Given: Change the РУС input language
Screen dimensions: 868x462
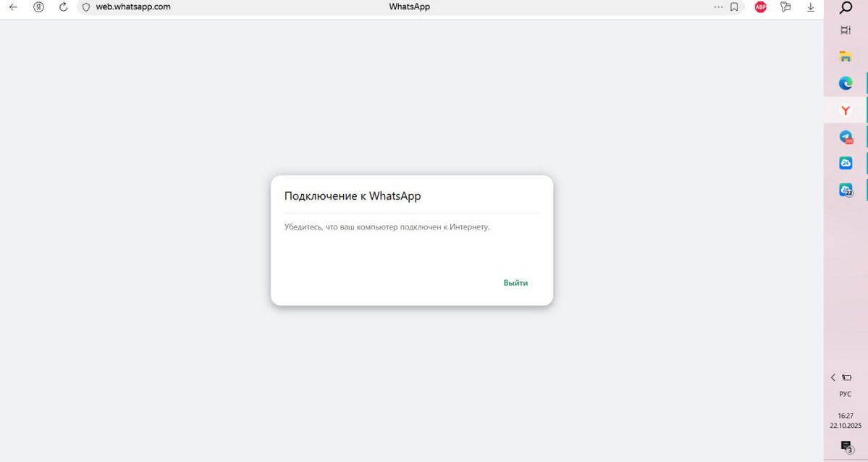Looking at the screenshot, I should tap(845, 395).
